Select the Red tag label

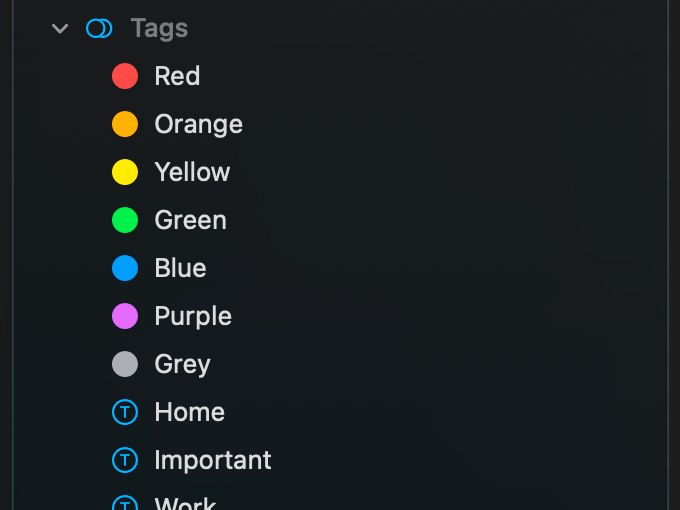tap(177, 76)
